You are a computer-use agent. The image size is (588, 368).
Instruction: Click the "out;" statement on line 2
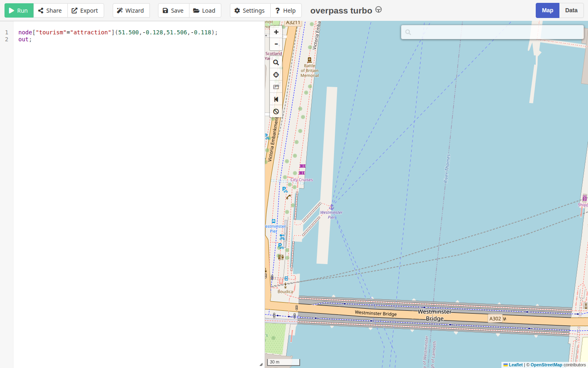click(x=25, y=39)
